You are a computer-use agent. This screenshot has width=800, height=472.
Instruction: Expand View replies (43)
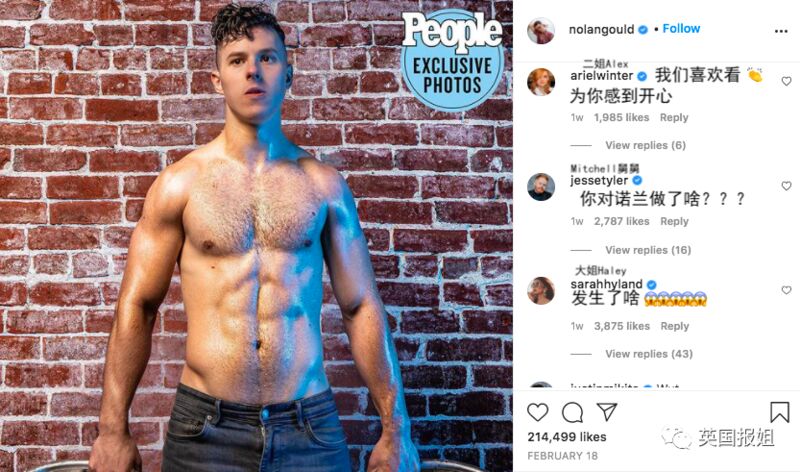pos(649,354)
